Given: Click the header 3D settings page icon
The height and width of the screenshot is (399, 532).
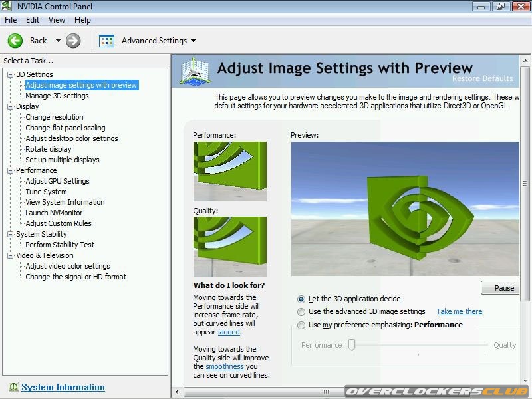Looking at the screenshot, I should click(194, 71).
